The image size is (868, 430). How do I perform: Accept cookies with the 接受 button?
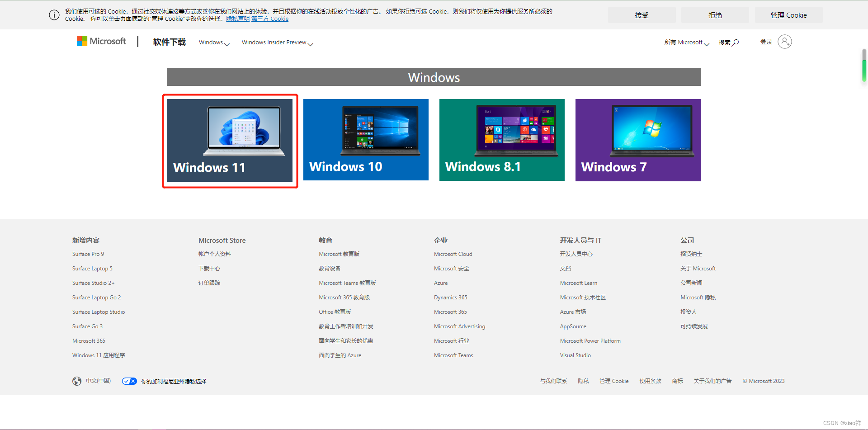point(641,15)
